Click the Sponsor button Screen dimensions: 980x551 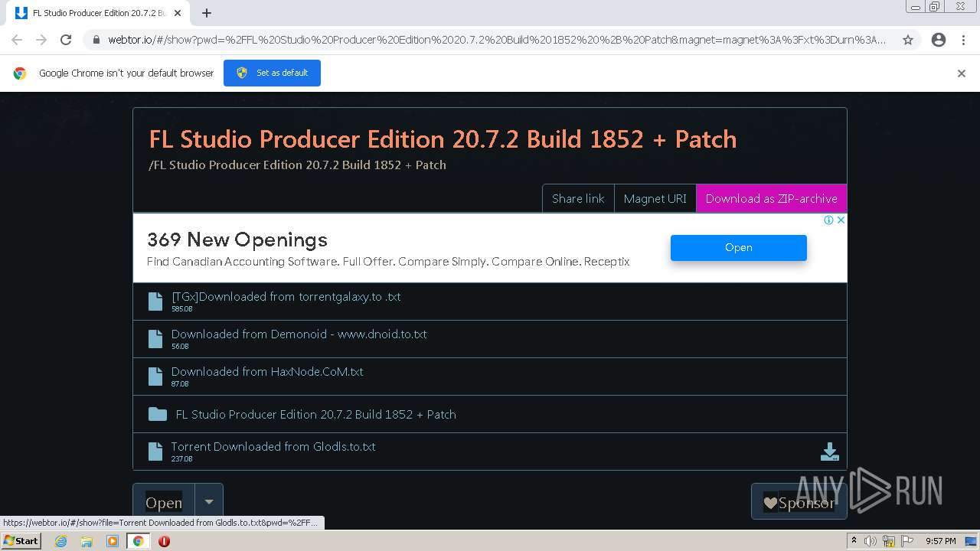(799, 503)
